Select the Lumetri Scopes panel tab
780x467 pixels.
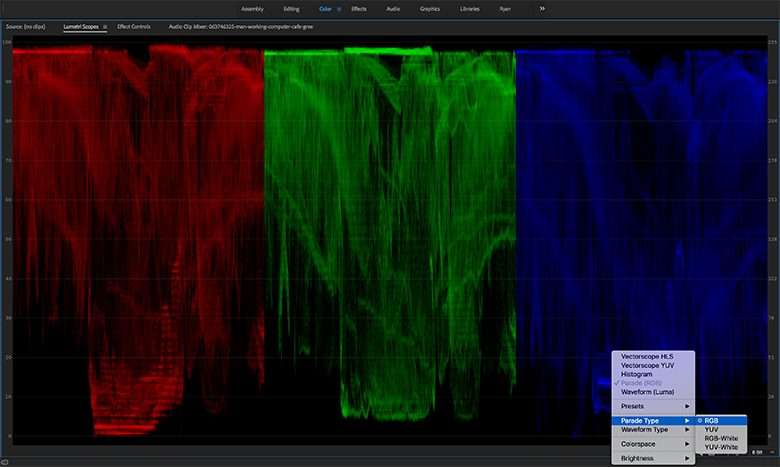click(81, 27)
